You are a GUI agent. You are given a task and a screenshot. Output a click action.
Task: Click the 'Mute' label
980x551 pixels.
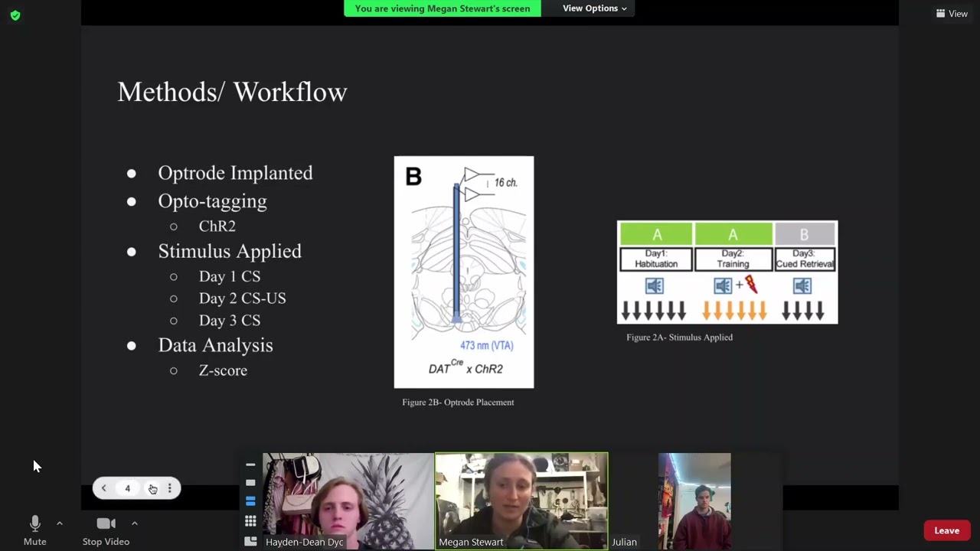pos(34,542)
